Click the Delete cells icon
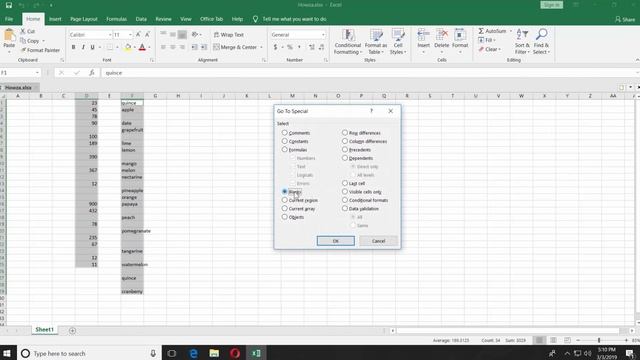This screenshot has height=360, width=640. pyautogui.click(x=441, y=35)
